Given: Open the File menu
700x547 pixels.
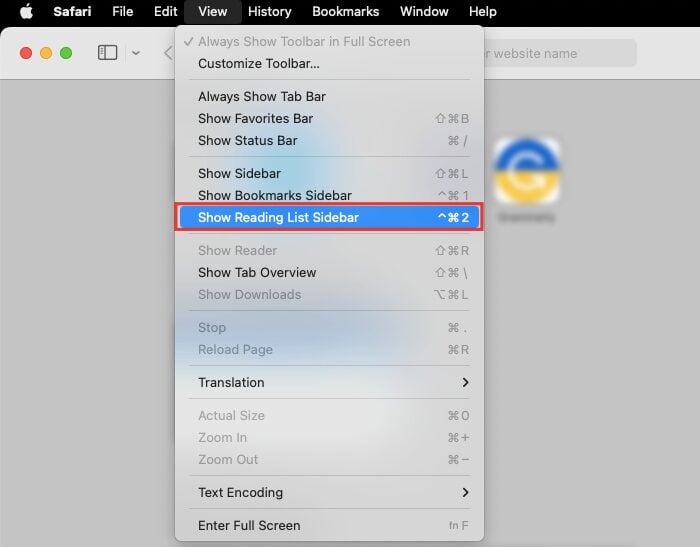Looking at the screenshot, I should pyautogui.click(x=123, y=11).
